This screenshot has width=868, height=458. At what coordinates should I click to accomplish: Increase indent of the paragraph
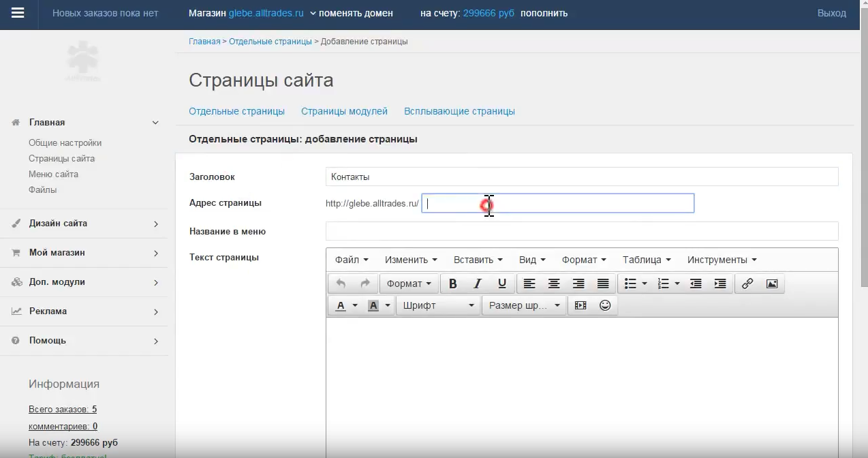tap(720, 284)
